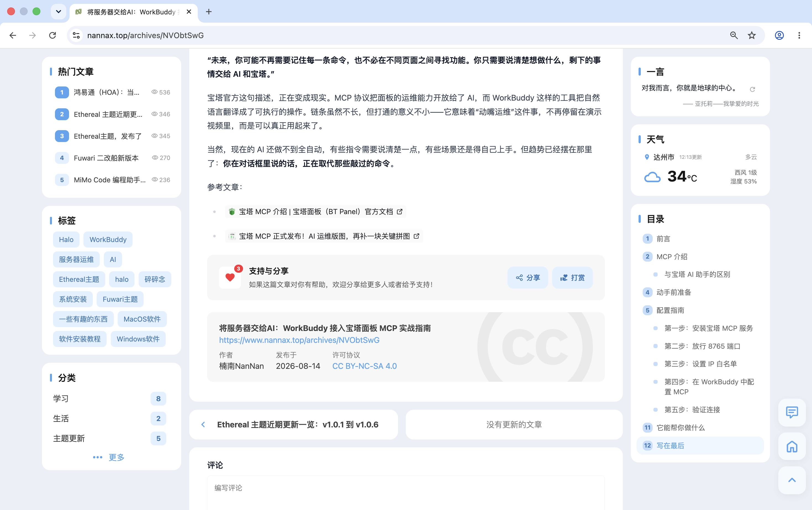Jump to 第一步：安装宝塔 MCP 服务
The height and width of the screenshot is (510, 812).
pos(700,328)
